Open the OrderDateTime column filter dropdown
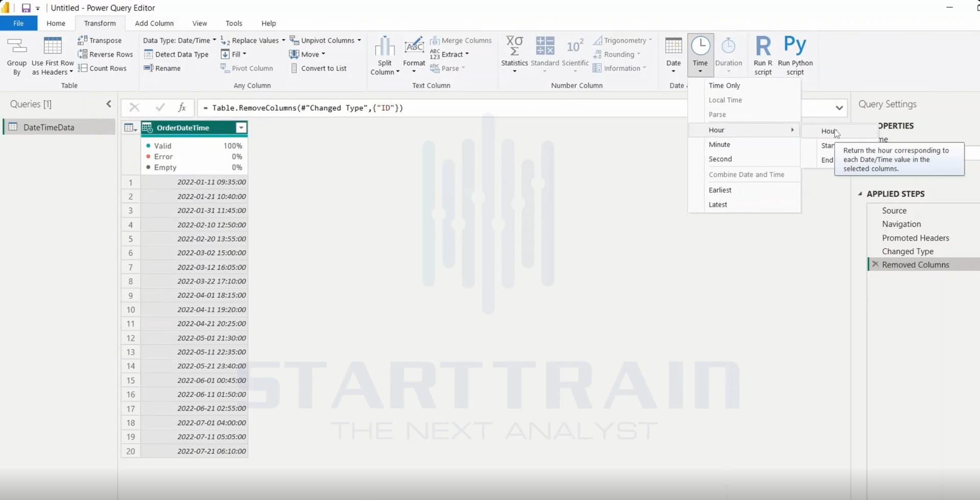980x500 pixels. pyautogui.click(x=241, y=128)
